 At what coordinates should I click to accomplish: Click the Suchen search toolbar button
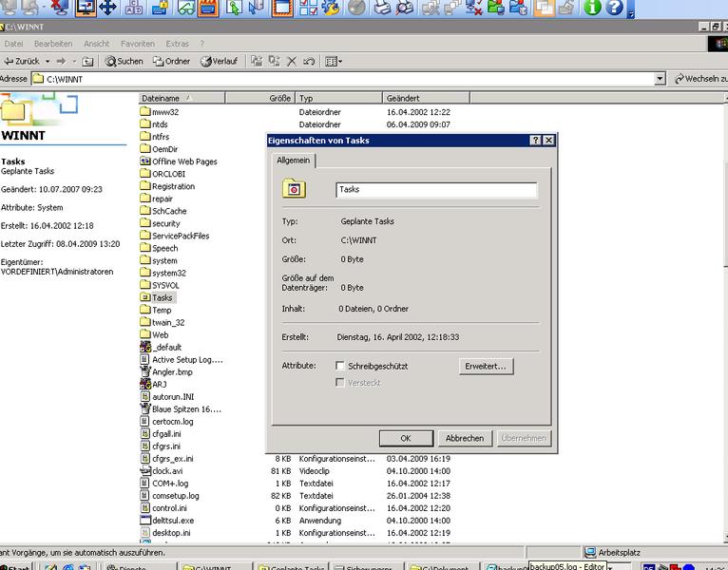tap(124, 61)
